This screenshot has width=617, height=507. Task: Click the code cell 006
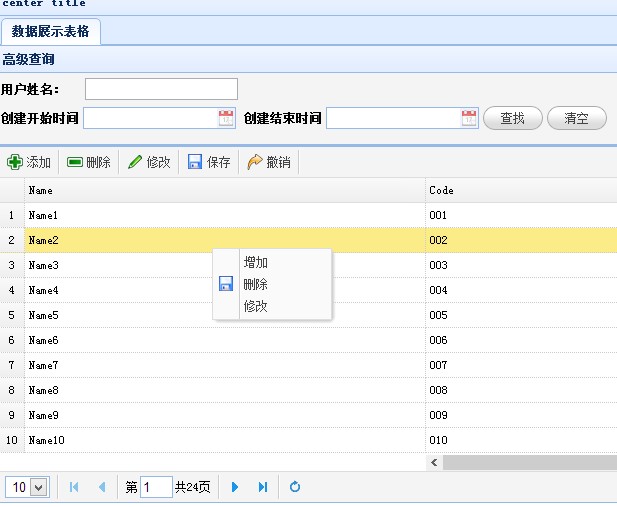(521, 340)
